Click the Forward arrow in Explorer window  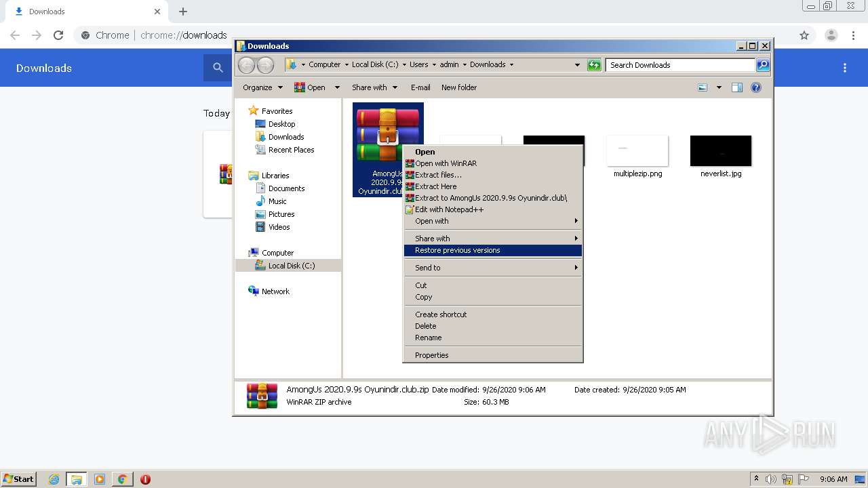(x=266, y=65)
